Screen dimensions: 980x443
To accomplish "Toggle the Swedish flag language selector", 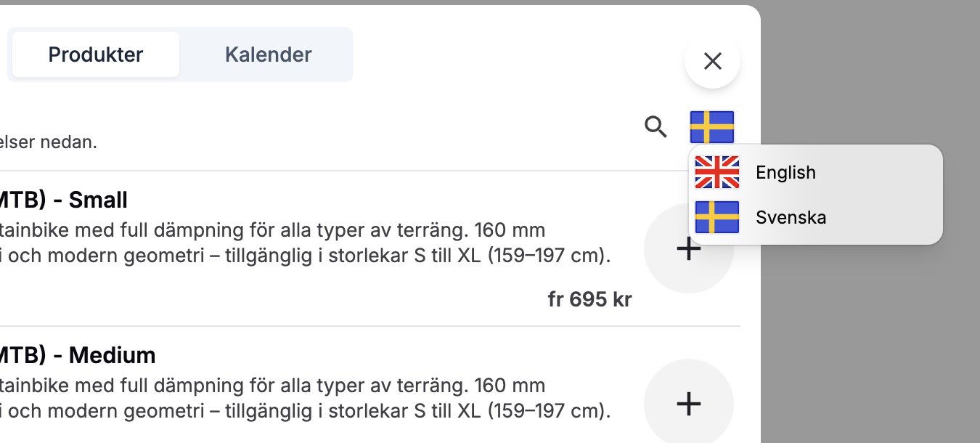I will click(711, 127).
